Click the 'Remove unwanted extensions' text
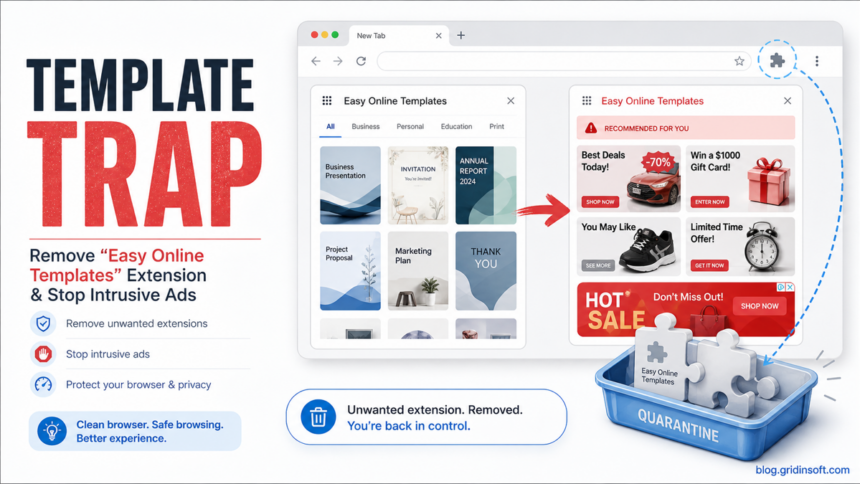Screen dimensions: 860x484 [x=137, y=324]
